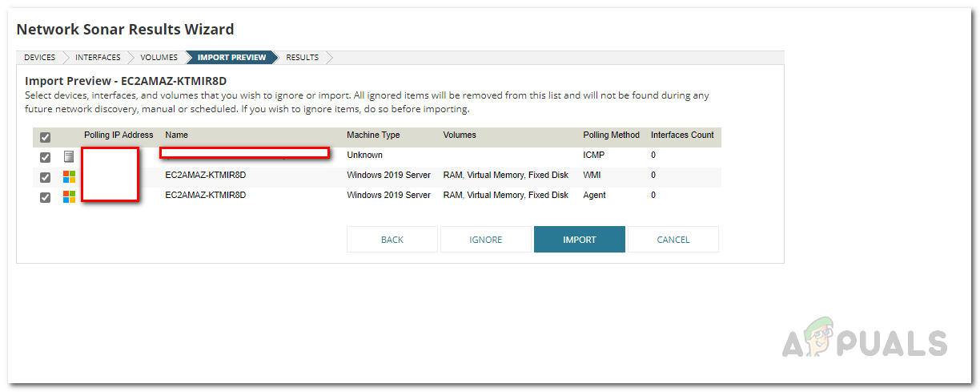Open the Volumes wizard step tab
Image resolution: width=980 pixels, height=392 pixels.
pos(159,58)
